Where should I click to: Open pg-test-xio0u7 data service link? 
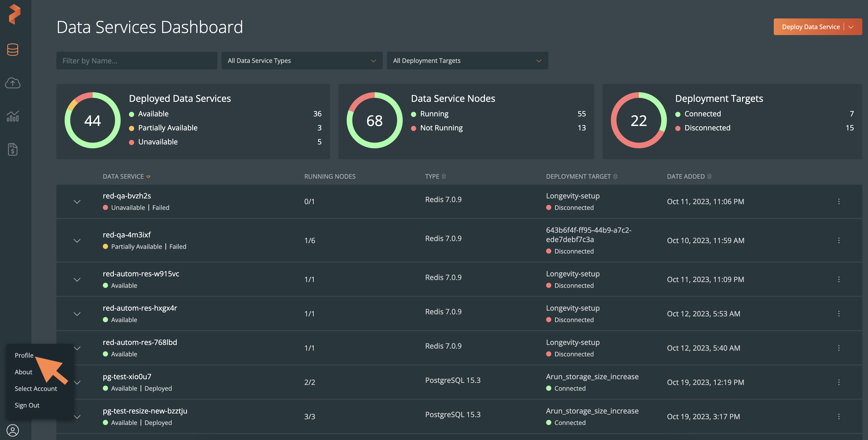127,377
